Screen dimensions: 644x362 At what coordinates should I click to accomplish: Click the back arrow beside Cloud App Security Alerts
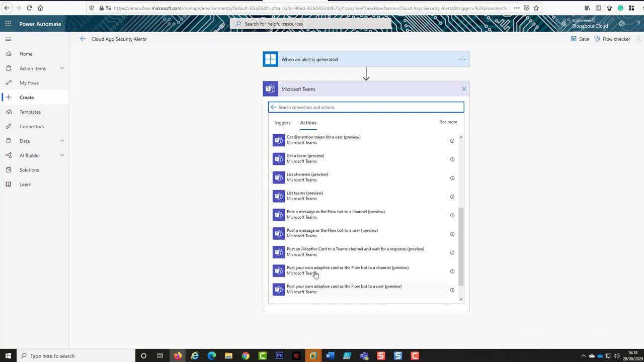[x=83, y=39]
